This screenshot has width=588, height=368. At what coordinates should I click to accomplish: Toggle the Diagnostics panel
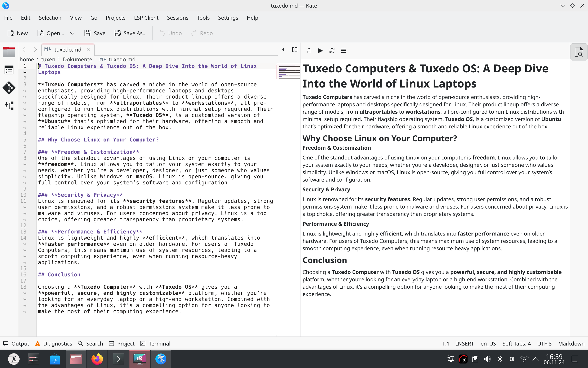[54, 343]
